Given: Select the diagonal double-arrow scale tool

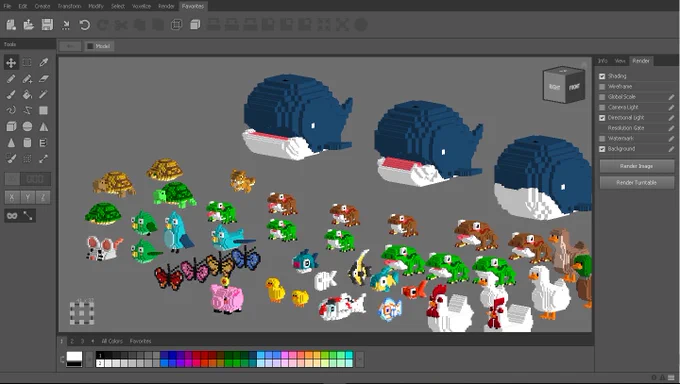Looking at the screenshot, I should (x=43, y=158).
